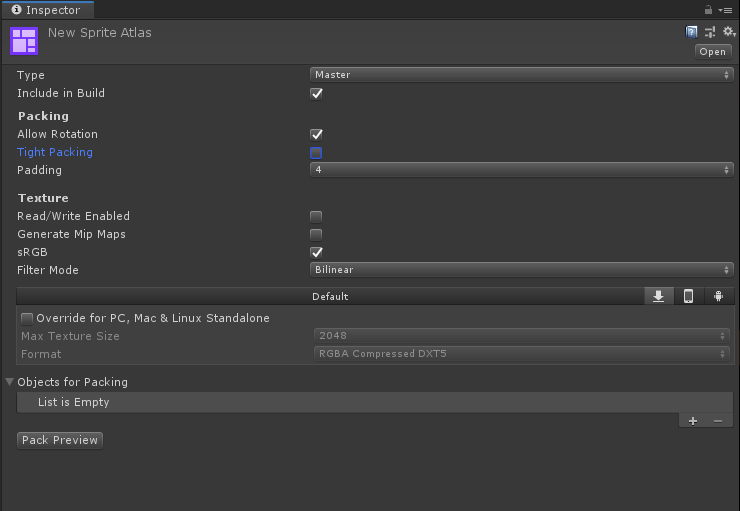Click the Tight Packing label

55,152
